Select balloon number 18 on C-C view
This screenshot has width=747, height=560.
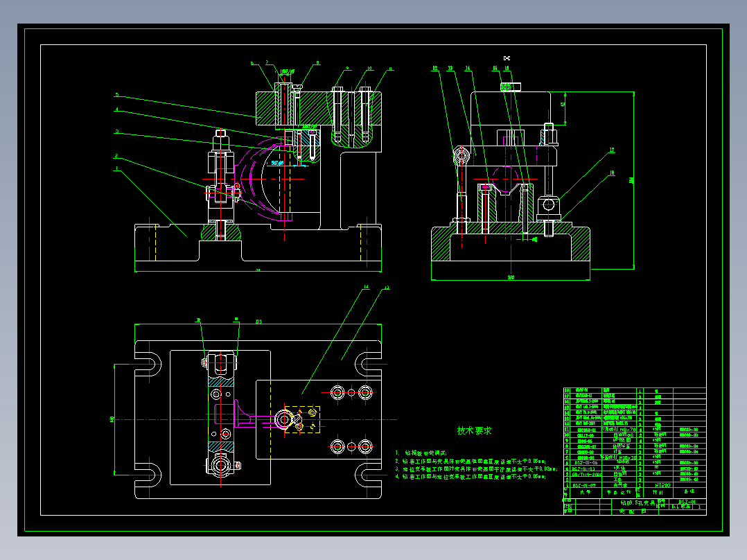click(612, 173)
